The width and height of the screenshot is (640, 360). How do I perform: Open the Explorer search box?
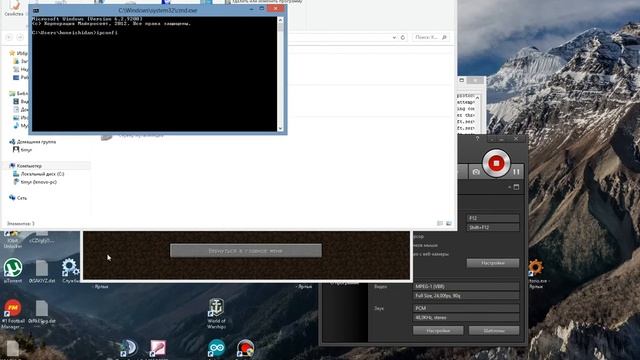pyautogui.click(x=431, y=37)
